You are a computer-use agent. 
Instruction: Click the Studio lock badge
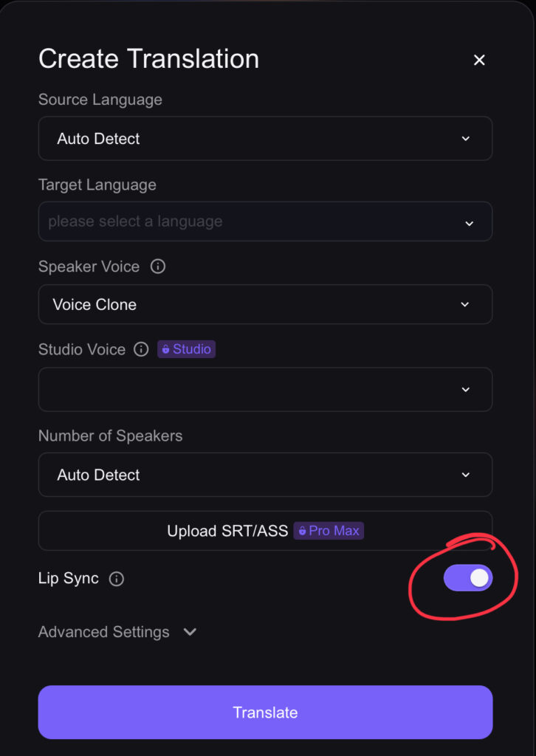point(186,349)
